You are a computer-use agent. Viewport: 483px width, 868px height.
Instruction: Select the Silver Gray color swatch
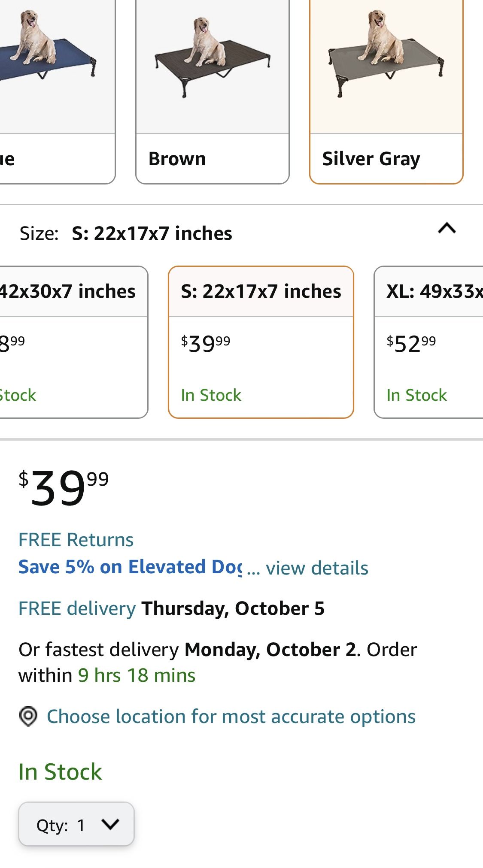point(386,92)
